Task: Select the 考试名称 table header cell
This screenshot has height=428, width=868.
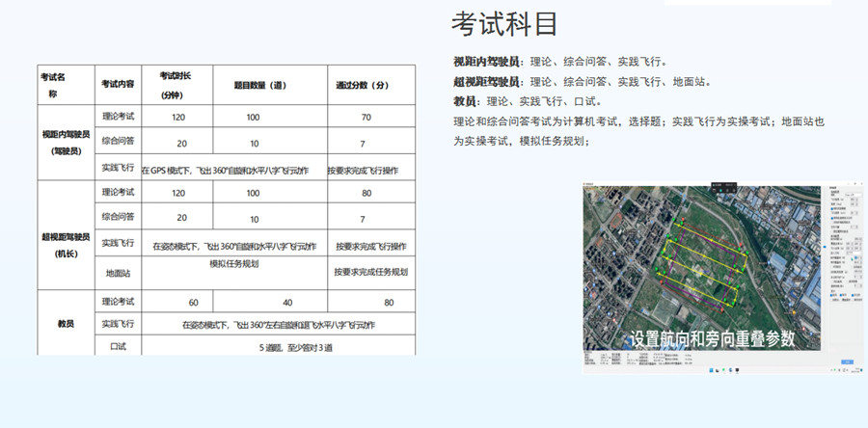Action: coord(52,85)
